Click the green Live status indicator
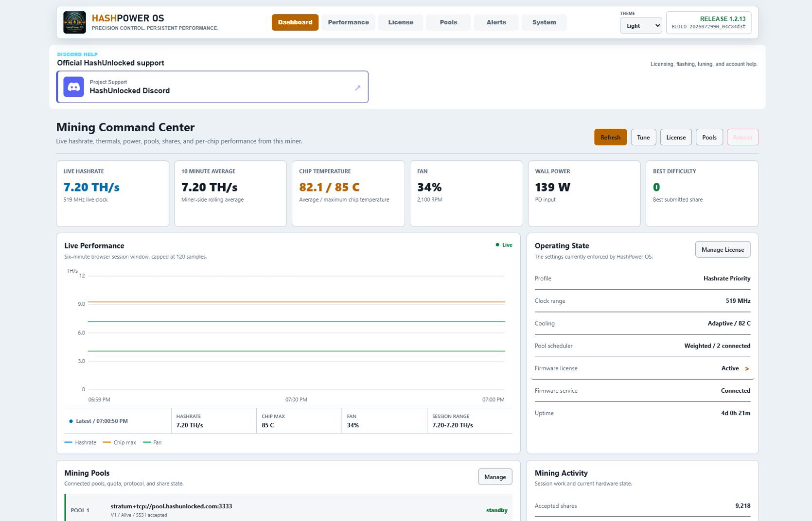The width and height of the screenshot is (812, 521). pyautogui.click(x=504, y=245)
